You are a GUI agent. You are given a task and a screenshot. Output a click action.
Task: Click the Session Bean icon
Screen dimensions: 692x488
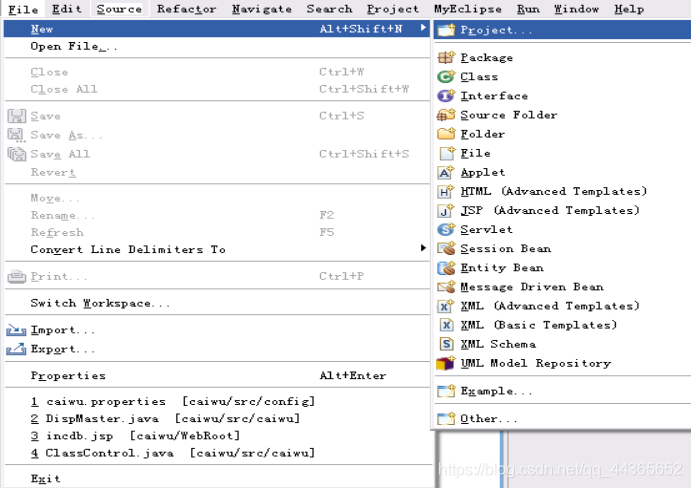coord(446,248)
